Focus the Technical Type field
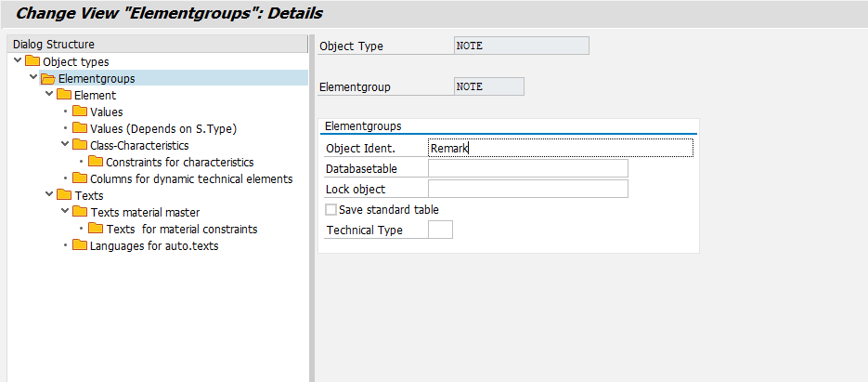The width and height of the screenshot is (868, 382). (440, 230)
